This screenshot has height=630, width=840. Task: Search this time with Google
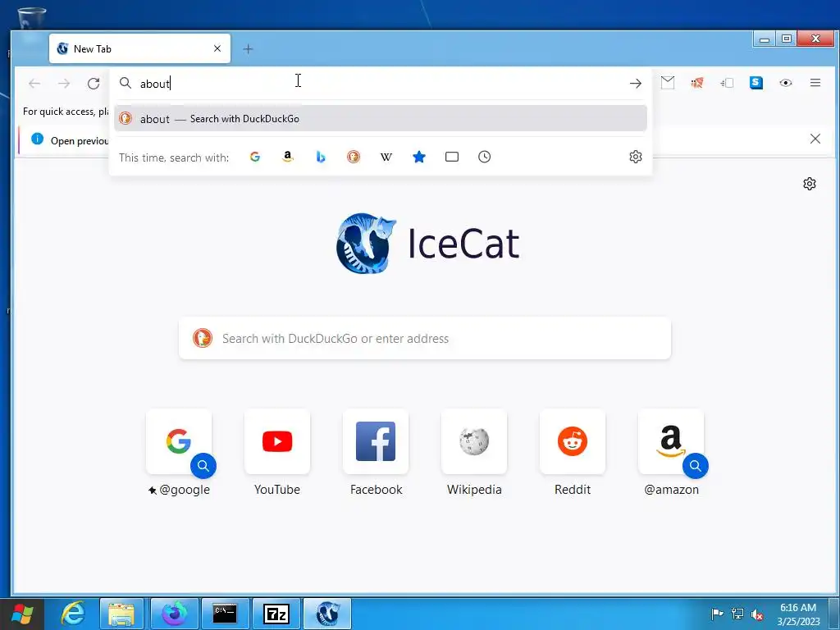pyautogui.click(x=255, y=157)
